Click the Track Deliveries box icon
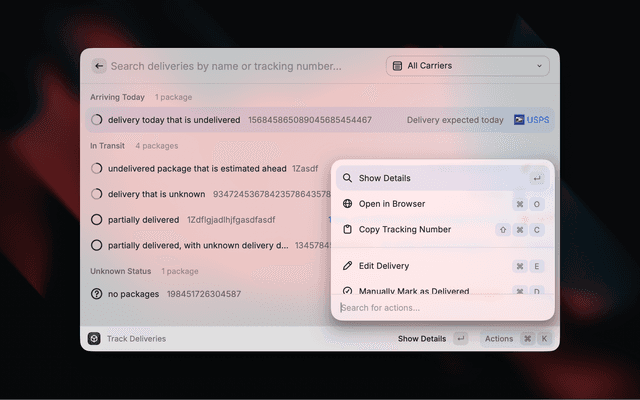640x400 pixels. pyautogui.click(x=94, y=339)
